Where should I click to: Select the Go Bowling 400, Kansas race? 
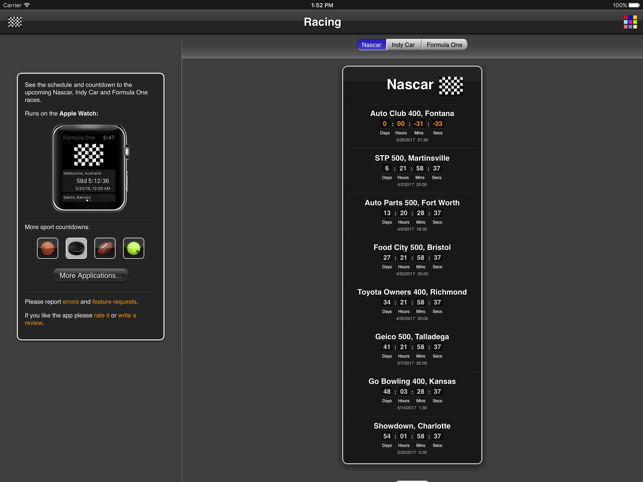pos(412,395)
